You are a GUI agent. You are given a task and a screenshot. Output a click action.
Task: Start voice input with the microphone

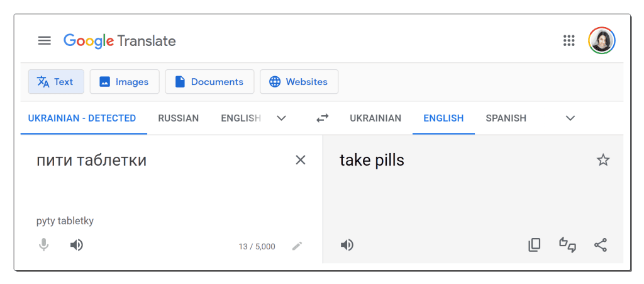tap(44, 246)
